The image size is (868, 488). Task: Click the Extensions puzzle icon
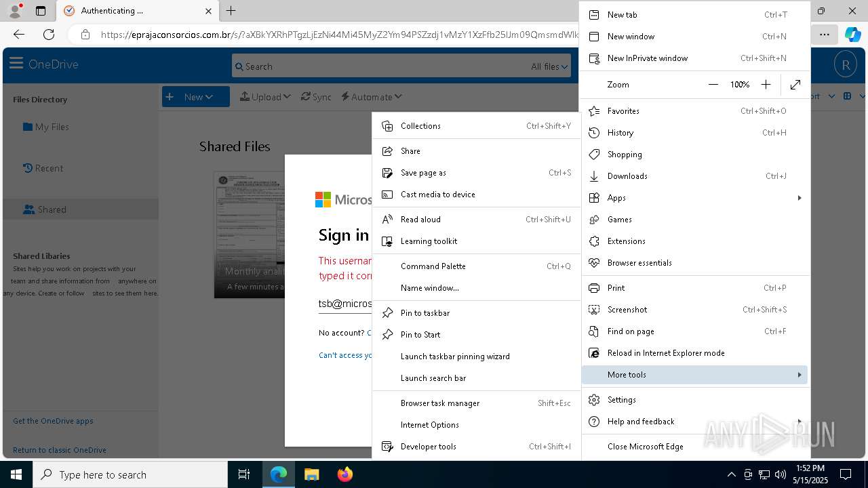pos(594,241)
